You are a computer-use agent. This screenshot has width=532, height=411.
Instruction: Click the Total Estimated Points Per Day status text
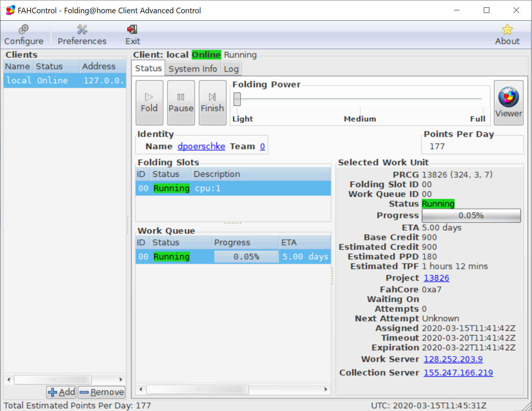pyautogui.click(x=77, y=406)
